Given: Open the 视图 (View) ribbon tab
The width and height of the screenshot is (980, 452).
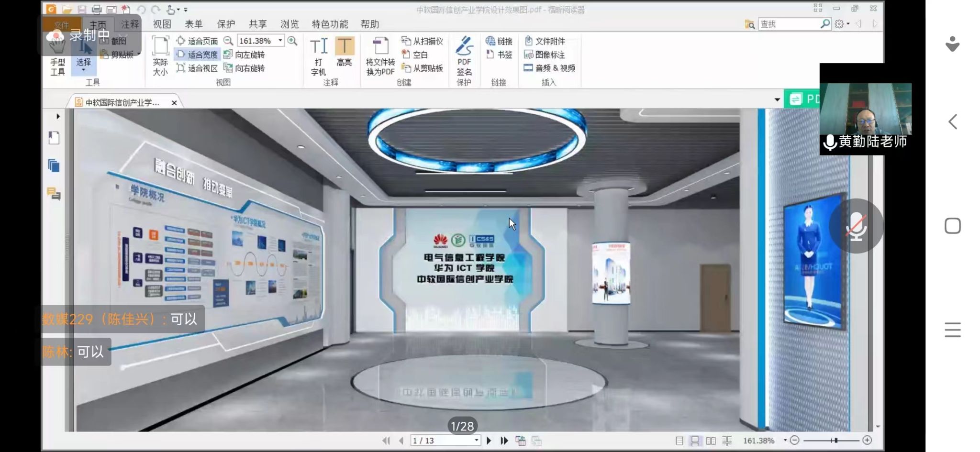Looking at the screenshot, I should coord(162,24).
